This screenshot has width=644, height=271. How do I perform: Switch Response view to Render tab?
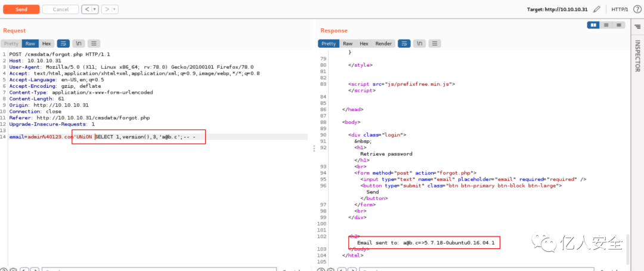coord(383,44)
